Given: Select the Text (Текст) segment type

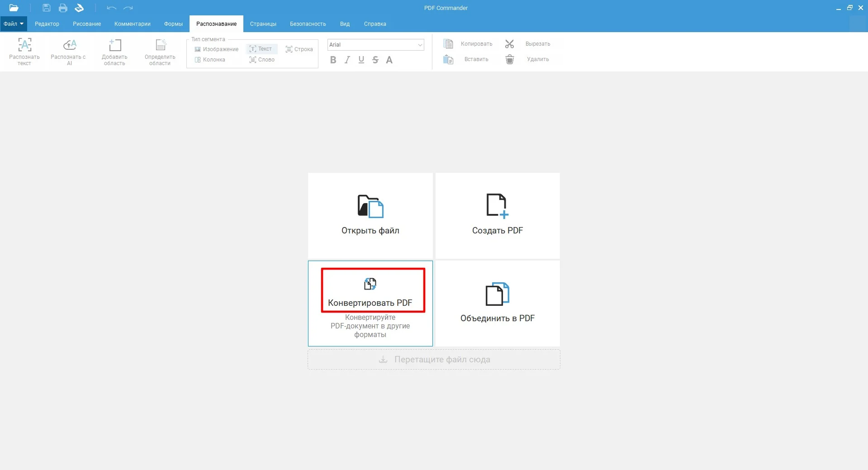Looking at the screenshot, I should click(261, 49).
